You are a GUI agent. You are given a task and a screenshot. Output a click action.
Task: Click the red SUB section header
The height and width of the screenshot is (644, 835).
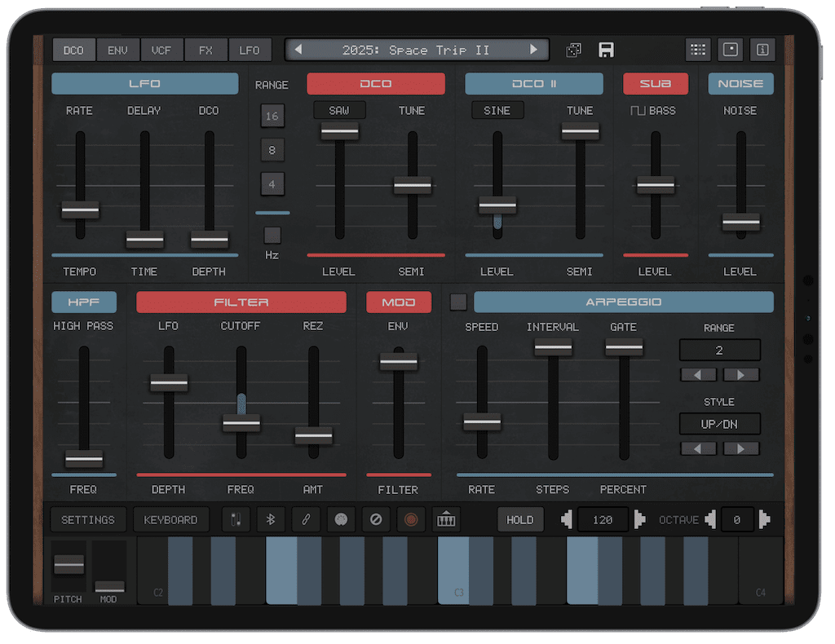[x=656, y=84]
